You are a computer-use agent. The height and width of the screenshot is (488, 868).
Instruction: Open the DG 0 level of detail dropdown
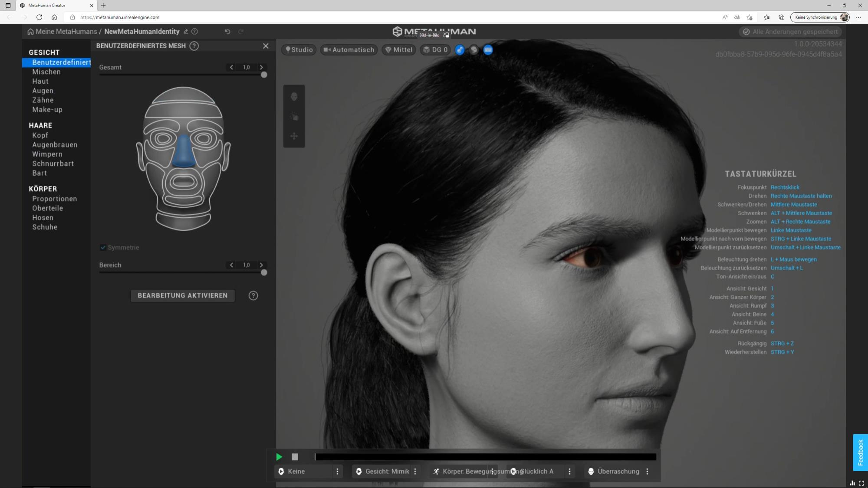(435, 50)
